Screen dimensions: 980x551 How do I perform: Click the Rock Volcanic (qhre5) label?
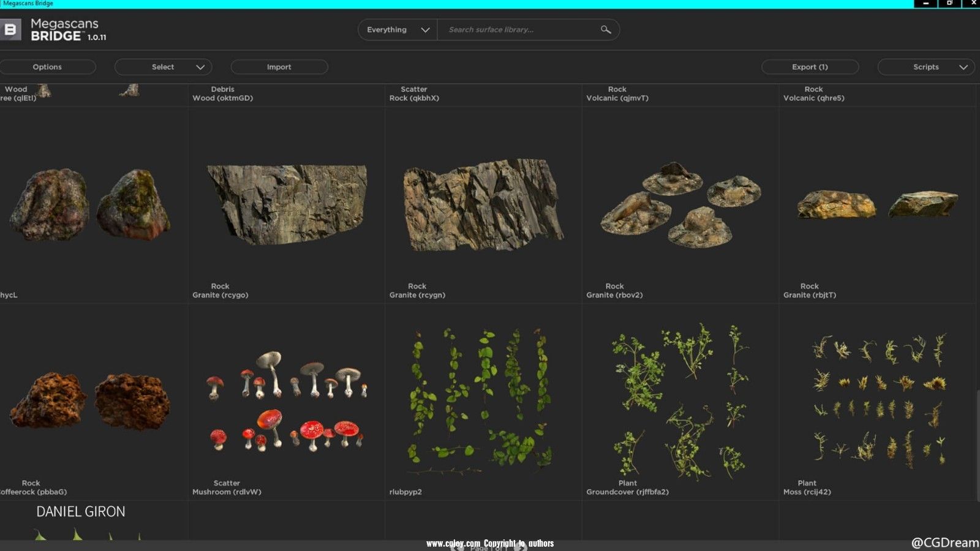pos(813,94)
